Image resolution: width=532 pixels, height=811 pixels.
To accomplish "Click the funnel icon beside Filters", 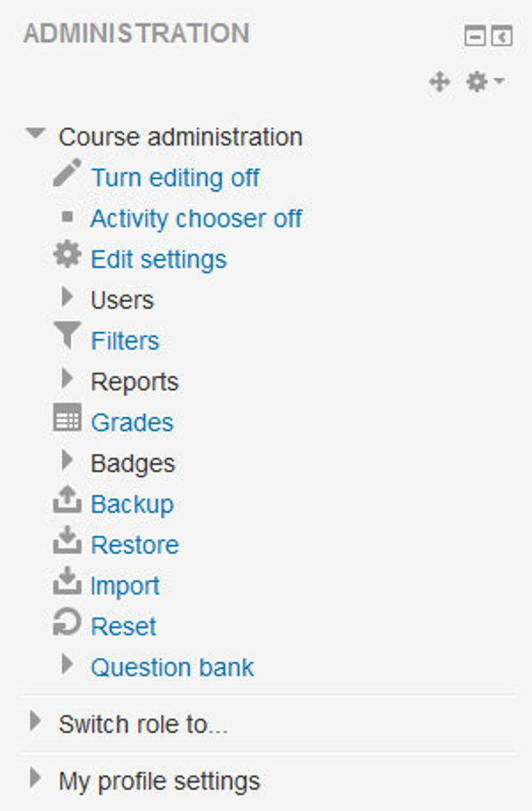I will click(x=66, y=337).
